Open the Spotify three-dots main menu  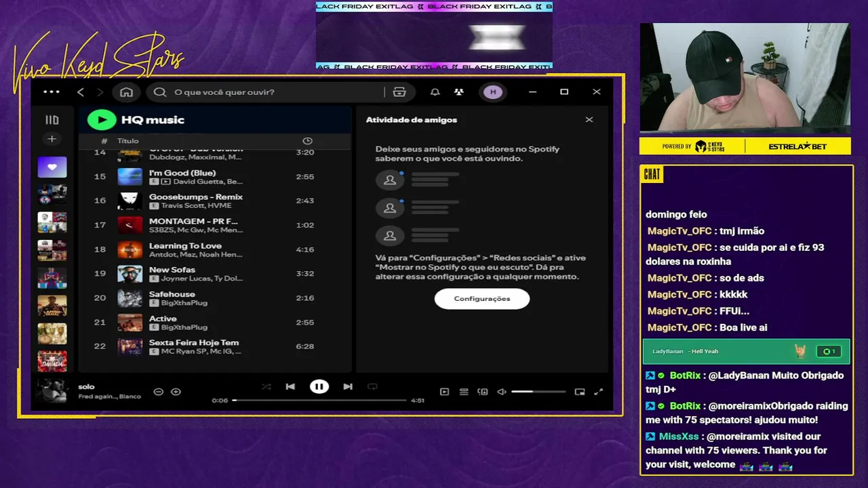coord(52,91)
